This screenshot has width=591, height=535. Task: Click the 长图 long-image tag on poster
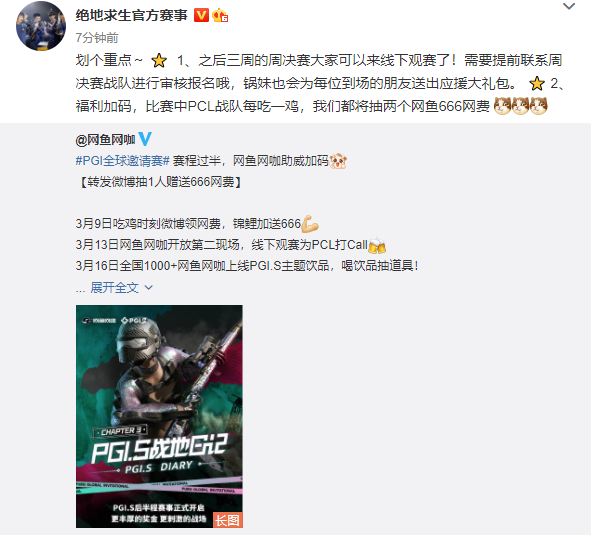(228, 520)
